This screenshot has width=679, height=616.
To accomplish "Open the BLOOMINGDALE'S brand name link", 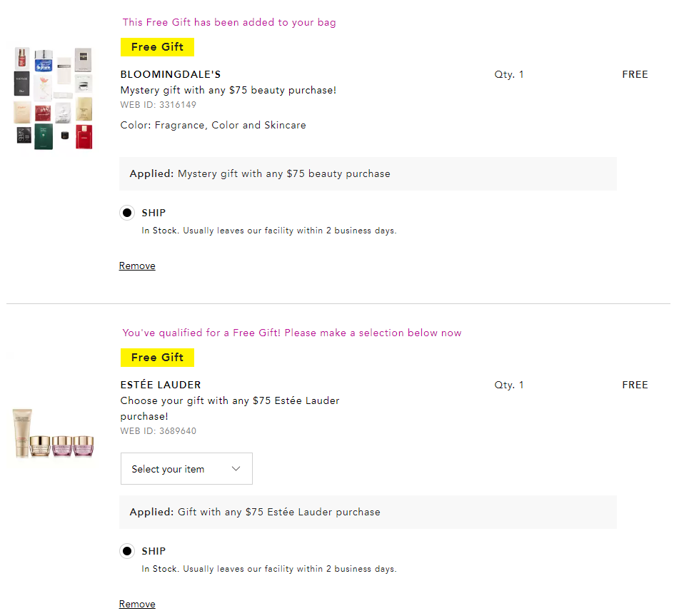I will point(171,74).
